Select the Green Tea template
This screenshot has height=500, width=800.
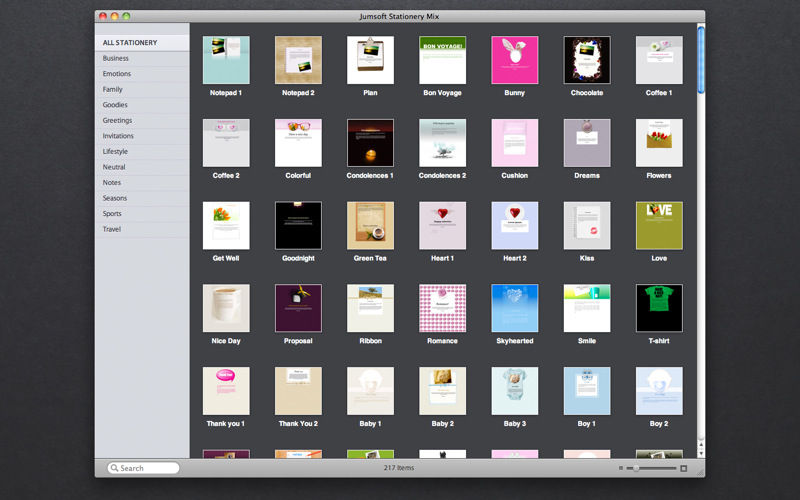click(x=370, y=226)
